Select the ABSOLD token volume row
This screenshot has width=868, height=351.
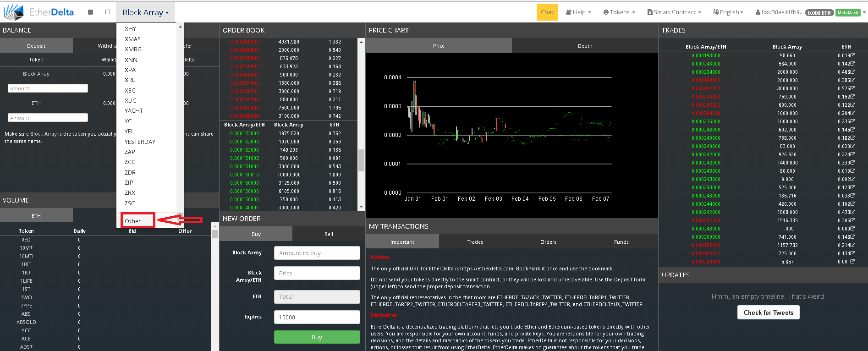(105, 322)
